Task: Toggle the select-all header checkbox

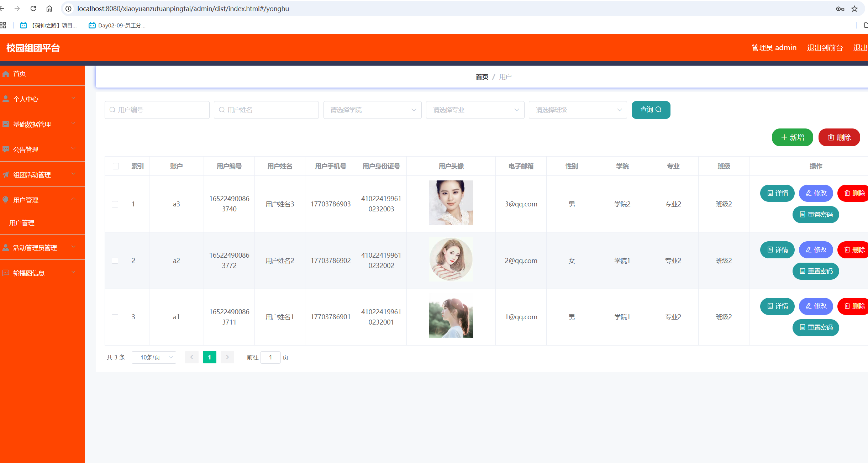Action: click(x=116, y=166)
